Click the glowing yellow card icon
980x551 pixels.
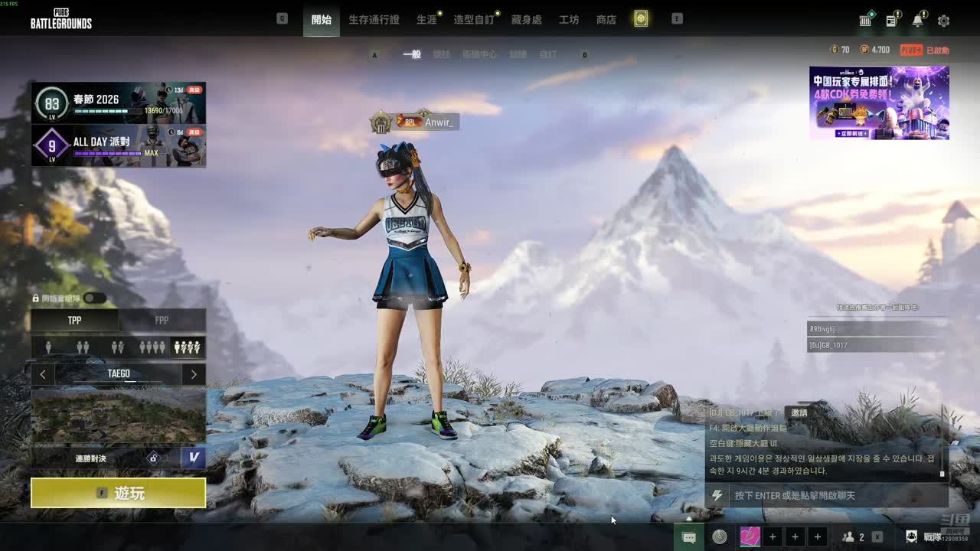[641, 19]
